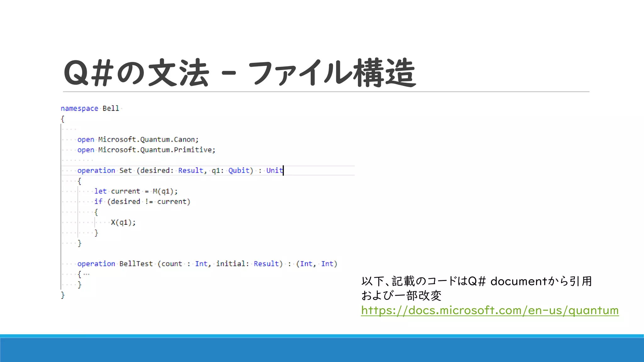Open the docs.microsoft.com quantum link

[490, 310]
